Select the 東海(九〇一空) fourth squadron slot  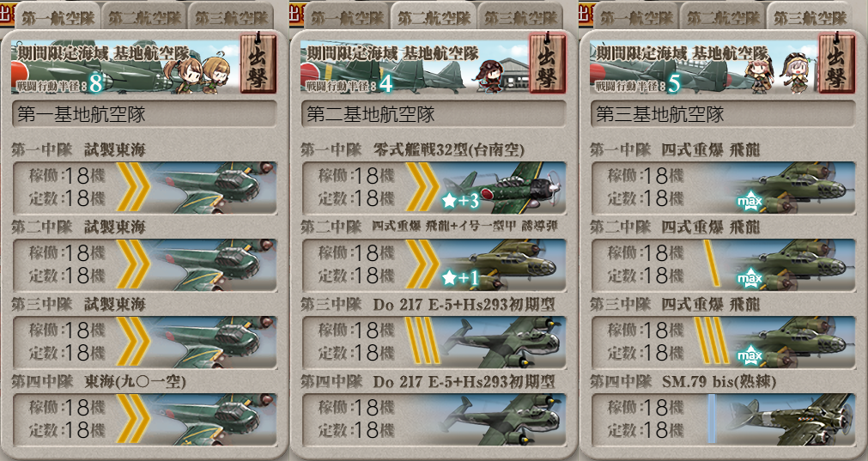[x=144, y=420]
